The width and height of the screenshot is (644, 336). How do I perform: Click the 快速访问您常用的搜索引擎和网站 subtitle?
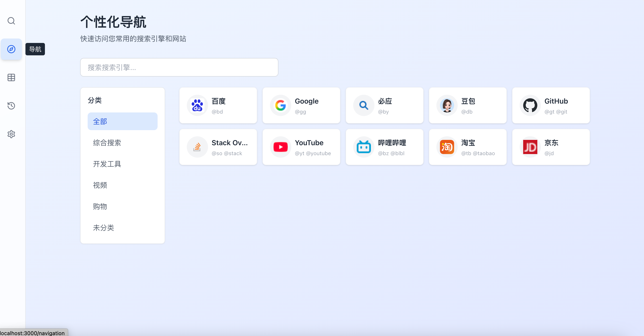(133, 39)
